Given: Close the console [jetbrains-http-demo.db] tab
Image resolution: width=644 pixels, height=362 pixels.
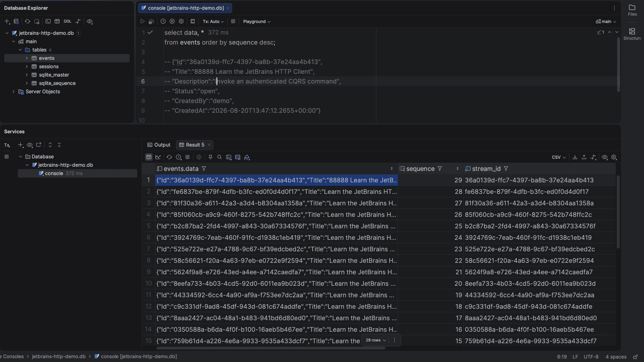Looking at the screenshot, I should pyautogui.click(x=228, y=8).
